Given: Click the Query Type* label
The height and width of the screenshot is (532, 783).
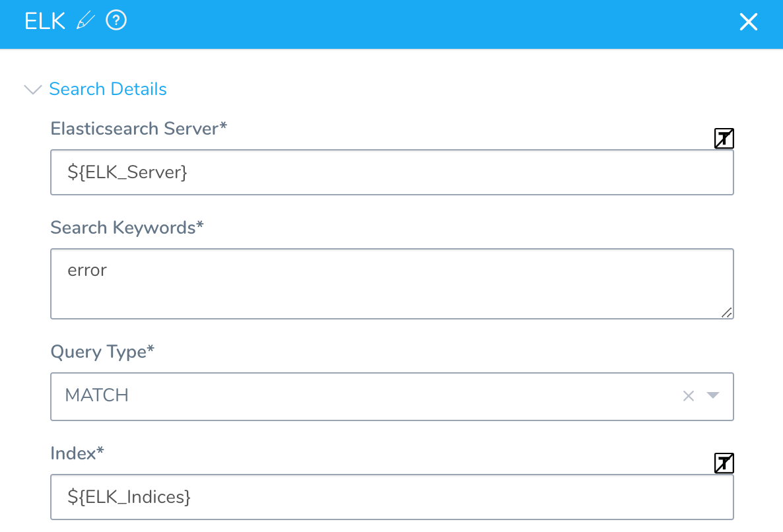Looking at the screenshot, I should pos(102,352).
